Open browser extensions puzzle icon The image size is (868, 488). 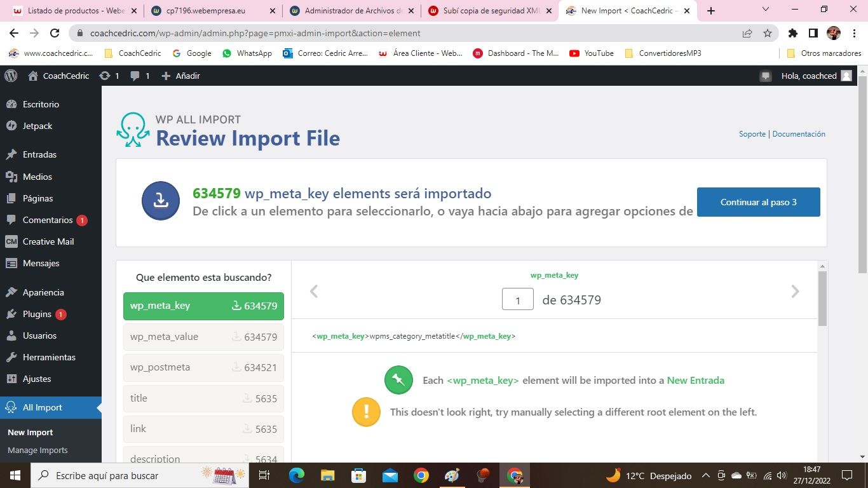tap(792, 33)
